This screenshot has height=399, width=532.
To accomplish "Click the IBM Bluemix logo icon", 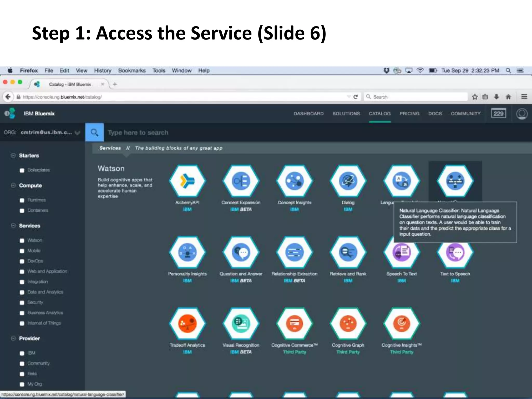I will coord(10,113).
